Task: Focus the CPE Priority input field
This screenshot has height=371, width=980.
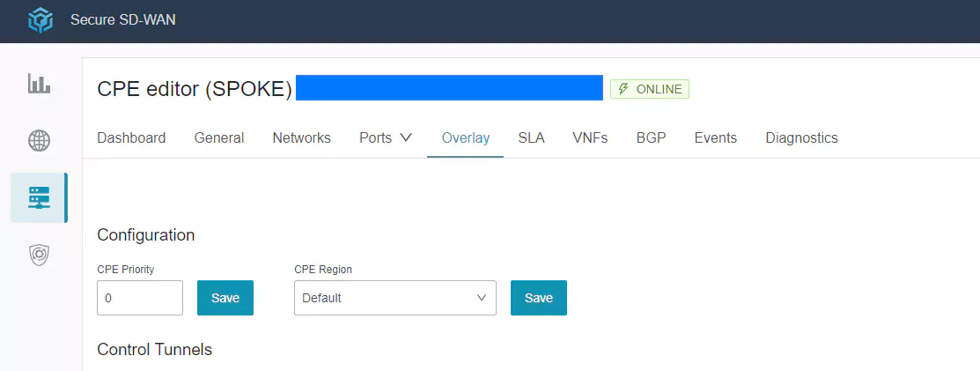Action: pos(140,298)
